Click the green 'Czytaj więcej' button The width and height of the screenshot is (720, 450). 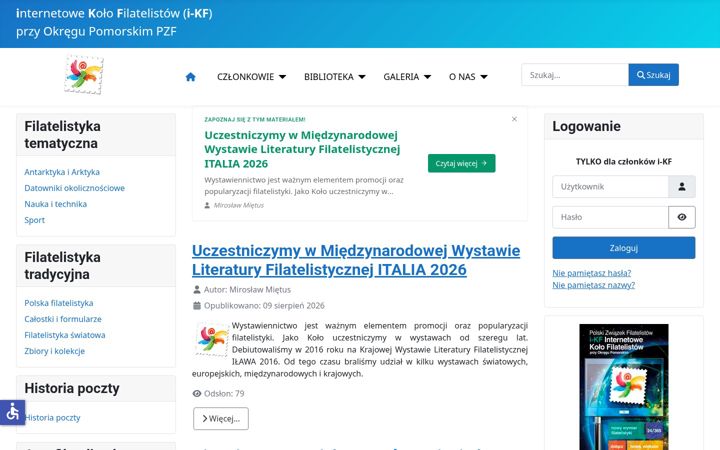pyautogui.click(x=461, y=163)
